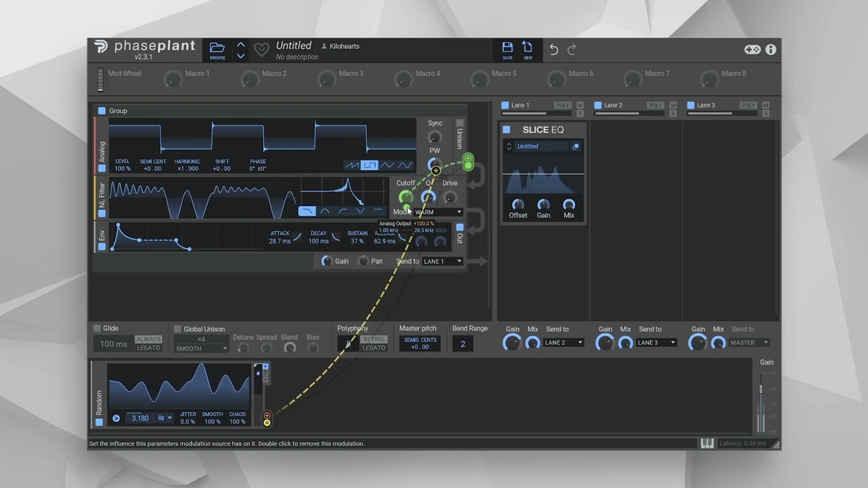Mute Lane 1 with the M button

point(580,105)
